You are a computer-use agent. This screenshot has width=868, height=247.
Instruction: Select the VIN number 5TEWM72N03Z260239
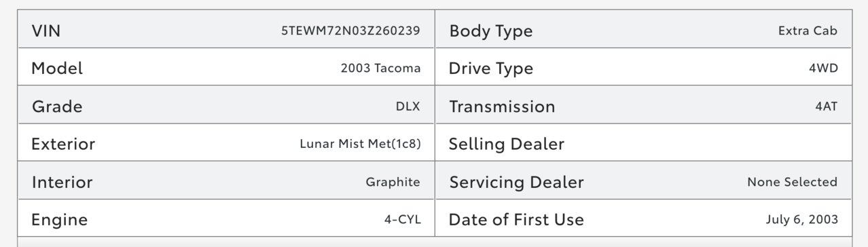click(x=350, y=31)
